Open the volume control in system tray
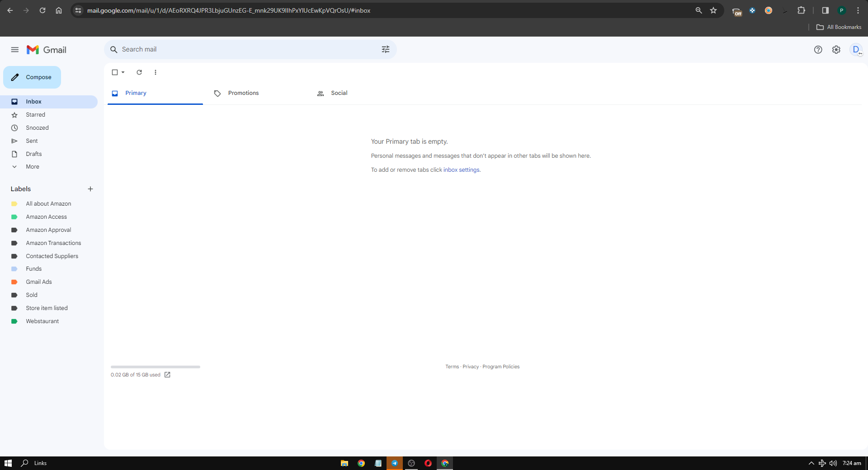The image size is (868, 470). (833, 463)
